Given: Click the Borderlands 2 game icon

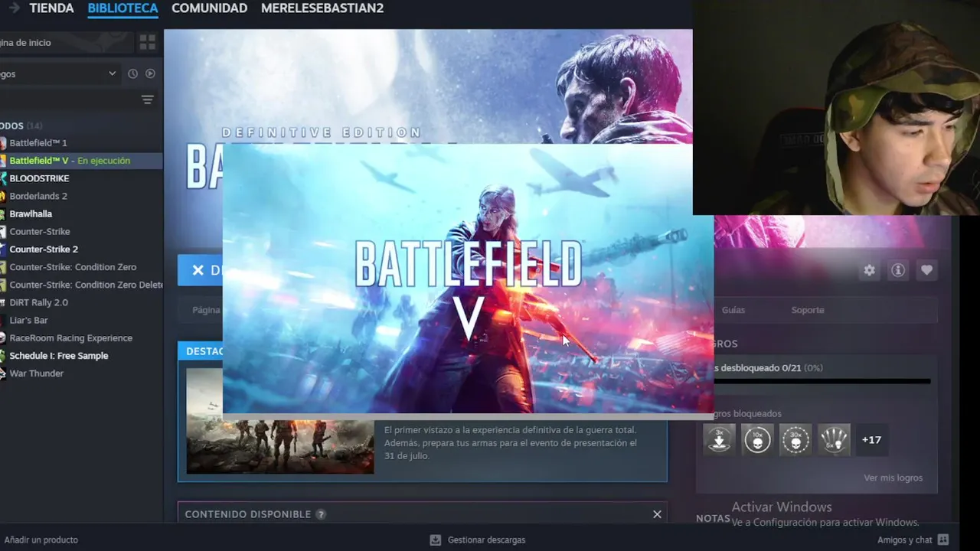Looking at the screenshot, I should (3, 196).
